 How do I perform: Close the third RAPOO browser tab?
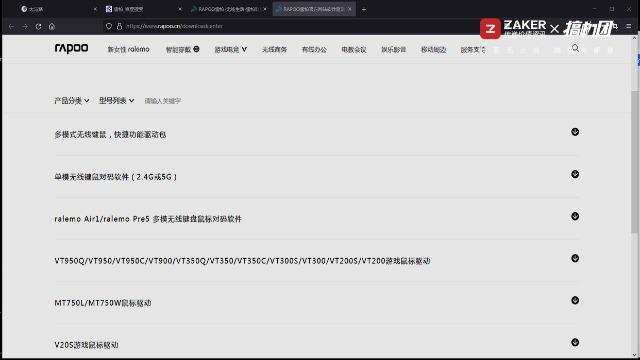coord(265,9)
